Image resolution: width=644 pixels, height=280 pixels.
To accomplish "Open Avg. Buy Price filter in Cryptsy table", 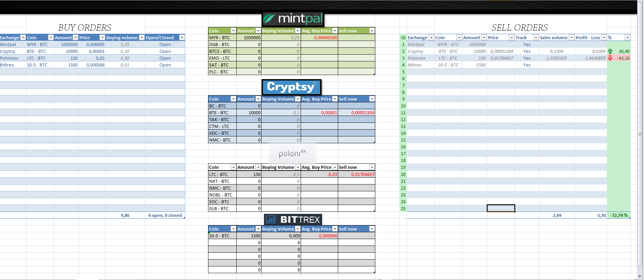I will click(335, 99).
